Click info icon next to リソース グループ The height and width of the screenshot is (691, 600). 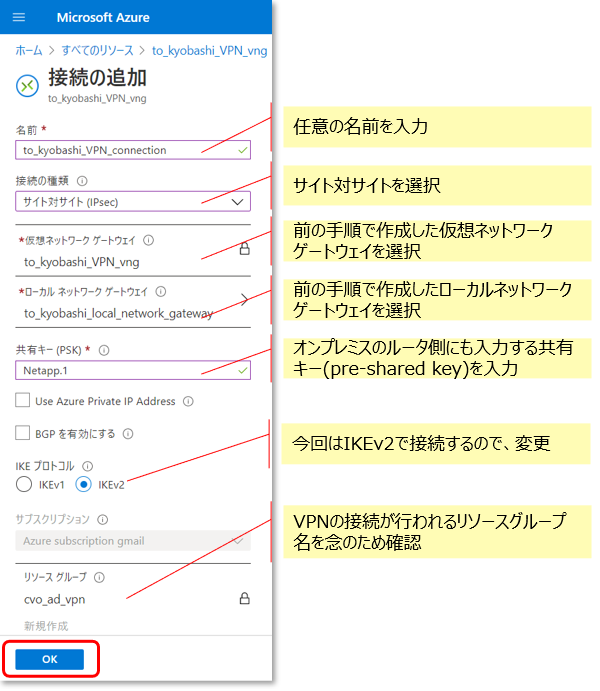[x=100, y=577]
